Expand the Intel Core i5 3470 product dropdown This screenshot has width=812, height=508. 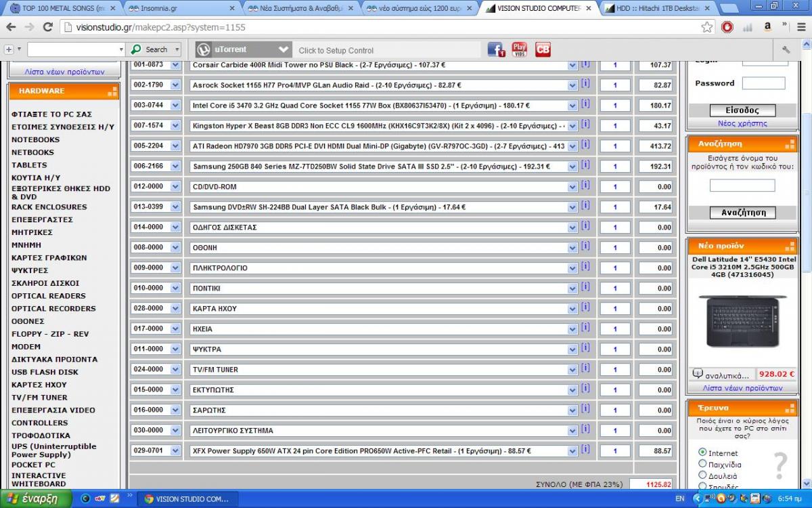(572, 106)
